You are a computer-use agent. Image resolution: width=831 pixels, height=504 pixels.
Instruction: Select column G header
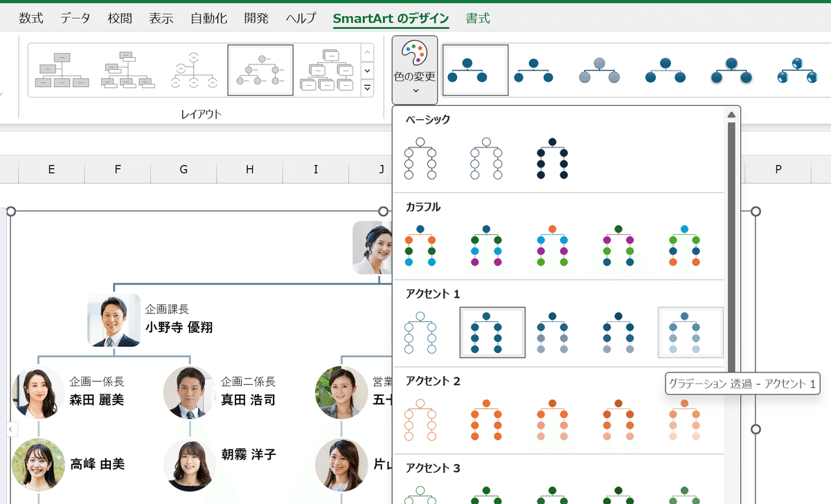[184, 169]
